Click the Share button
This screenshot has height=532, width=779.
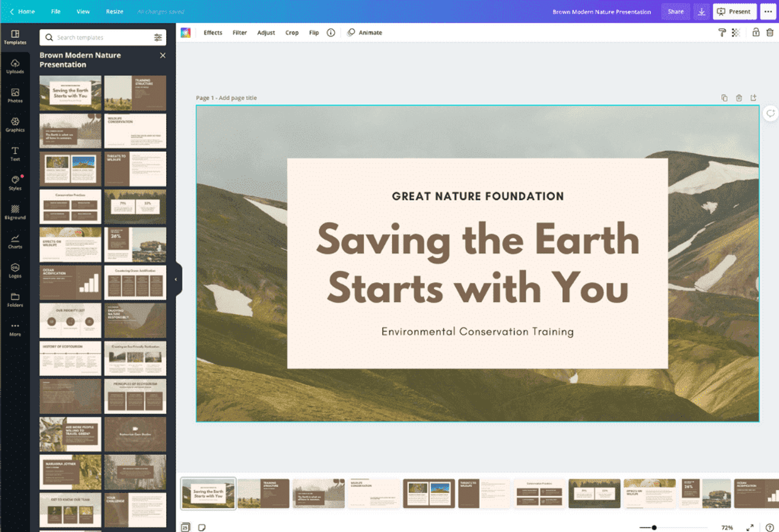675,11
